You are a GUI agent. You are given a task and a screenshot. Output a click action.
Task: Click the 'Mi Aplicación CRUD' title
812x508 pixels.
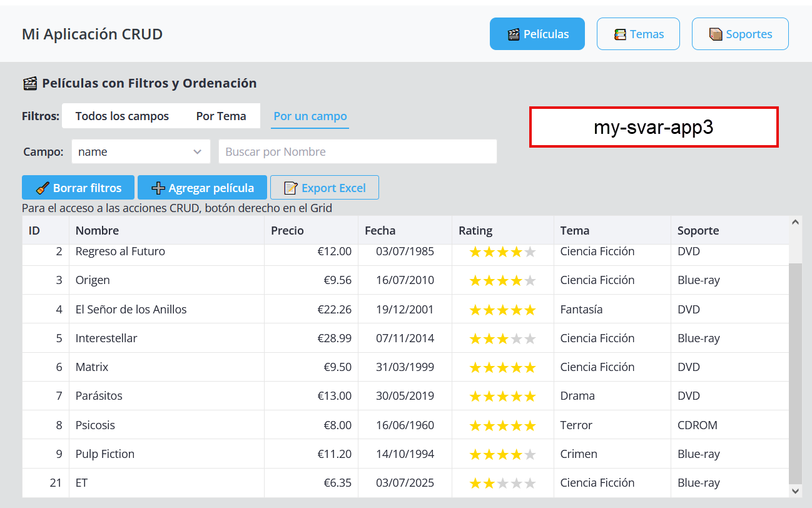pyautogui.click(x=92, y=34)
